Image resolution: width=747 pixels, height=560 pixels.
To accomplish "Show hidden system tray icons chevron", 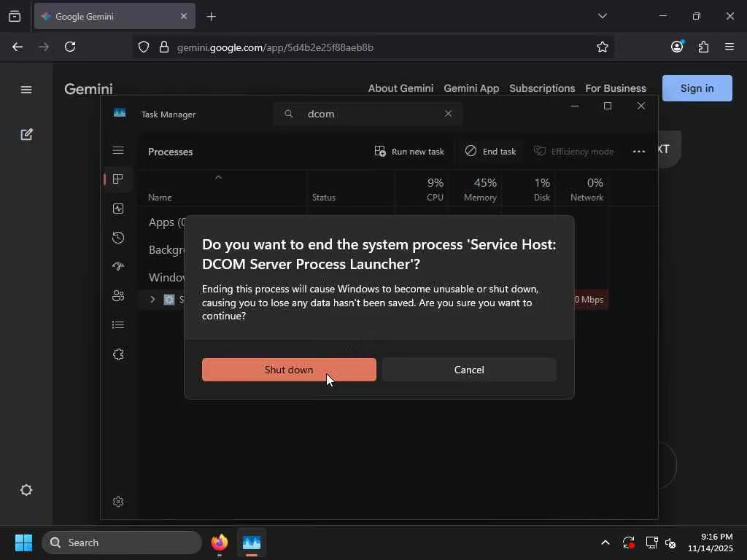I will (x=605, y=542).
